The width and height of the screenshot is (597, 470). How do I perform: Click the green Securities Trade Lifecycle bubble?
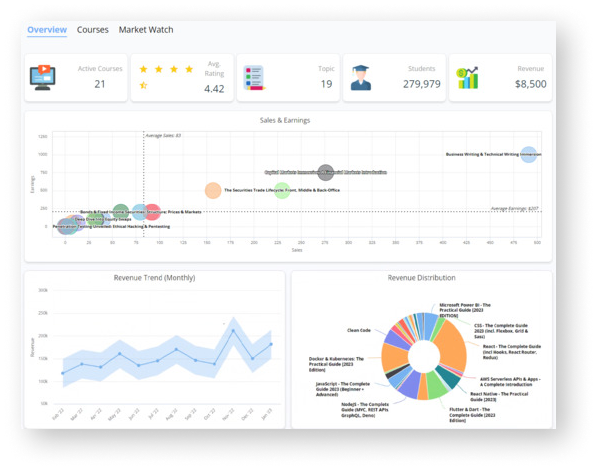click(x=282, y=190)
